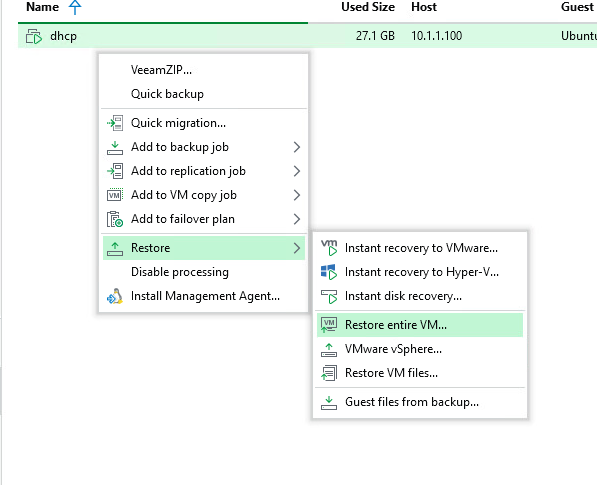Click the Add to replication job icon
The width and height of the screenshot is (597, 485).
coord(115,171)
